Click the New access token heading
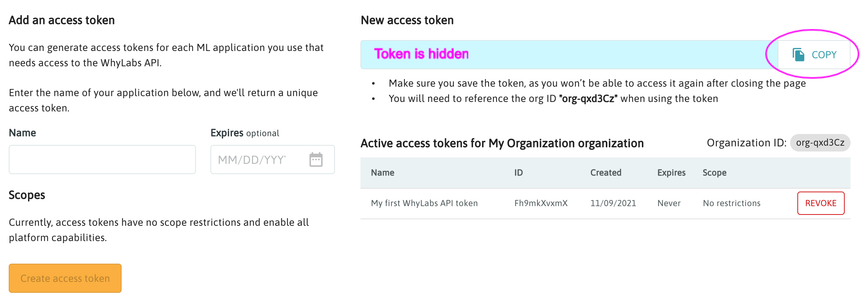 pos(407,20)
